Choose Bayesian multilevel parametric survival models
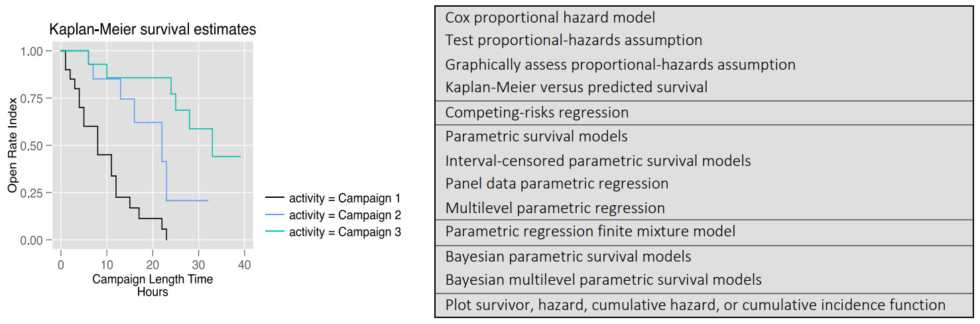 click(x=603, y=280)
